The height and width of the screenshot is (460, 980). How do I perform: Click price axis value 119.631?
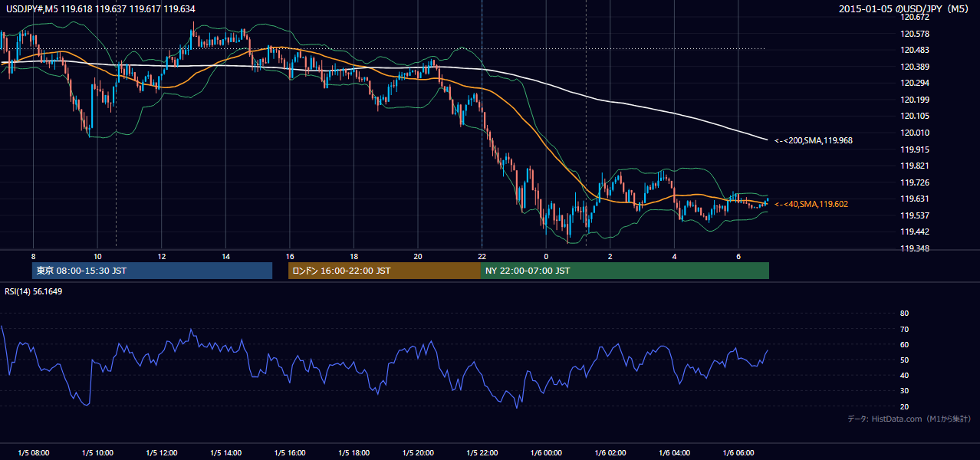[915, 199]
